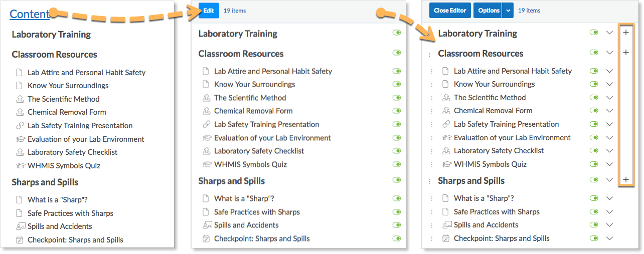The height and width of the screenshot is (254, 644).
Task: Click drag handle next to Chemical Removal Form in editor
Action: [x=432, y=111]
